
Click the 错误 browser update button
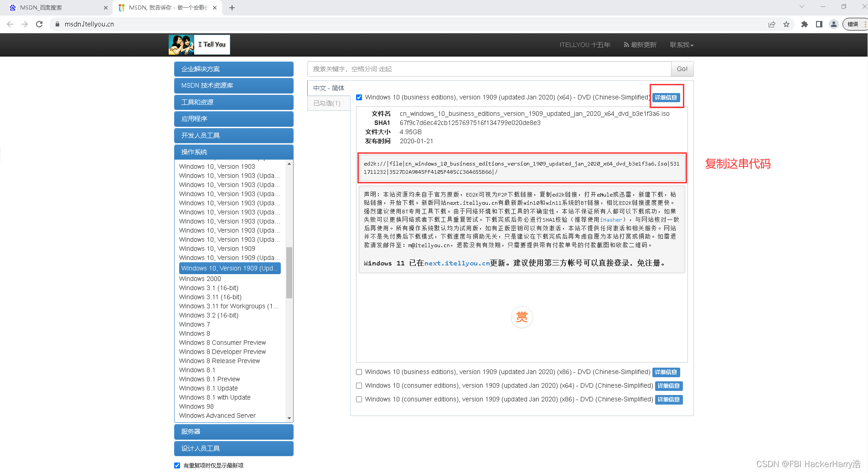point(855,24)
